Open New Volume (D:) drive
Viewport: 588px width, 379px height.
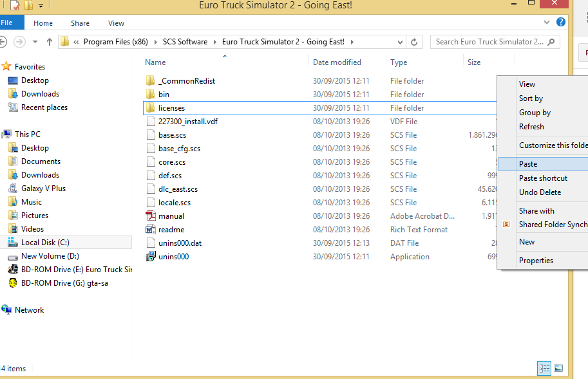click(50, 256)
